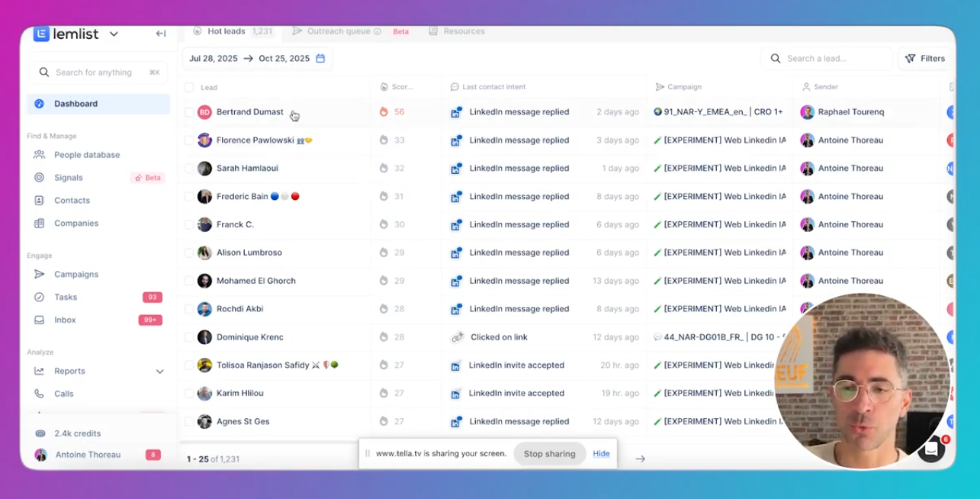Open Antoine Thoreau account menu

coord(88,455)
